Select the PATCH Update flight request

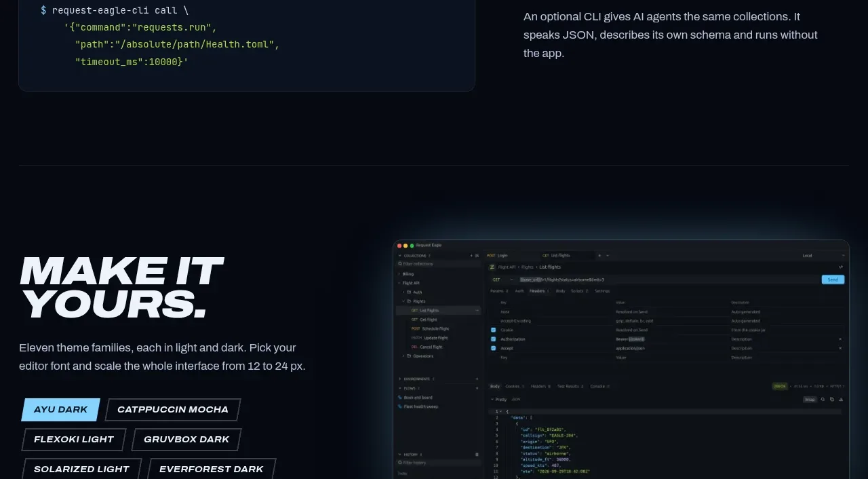click(438, 338)
